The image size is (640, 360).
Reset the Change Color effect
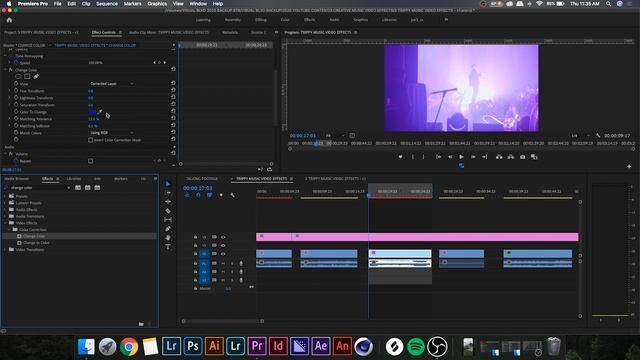click(173, 69)
